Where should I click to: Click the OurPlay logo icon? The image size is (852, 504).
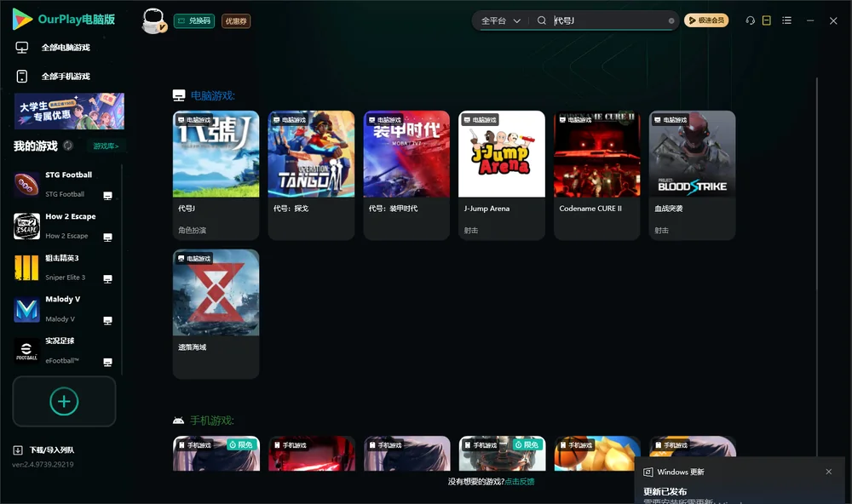[x=22, y=19]
